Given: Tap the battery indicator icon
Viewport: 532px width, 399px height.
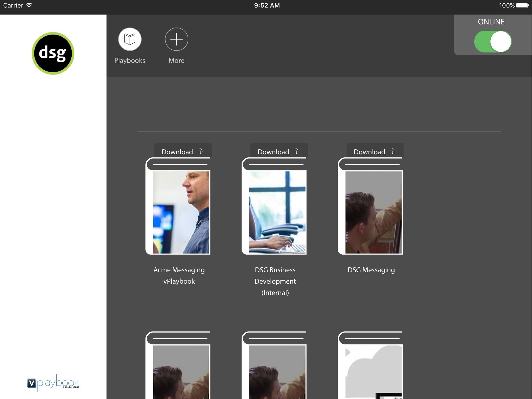Looking at the screenshot, I should 523,5.
